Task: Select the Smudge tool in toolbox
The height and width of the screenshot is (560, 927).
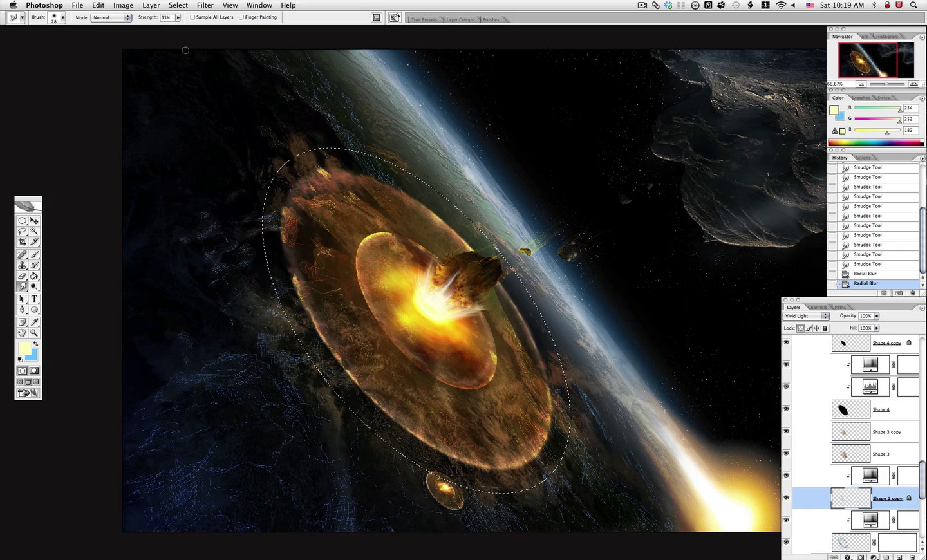Action: click(22, 286)
